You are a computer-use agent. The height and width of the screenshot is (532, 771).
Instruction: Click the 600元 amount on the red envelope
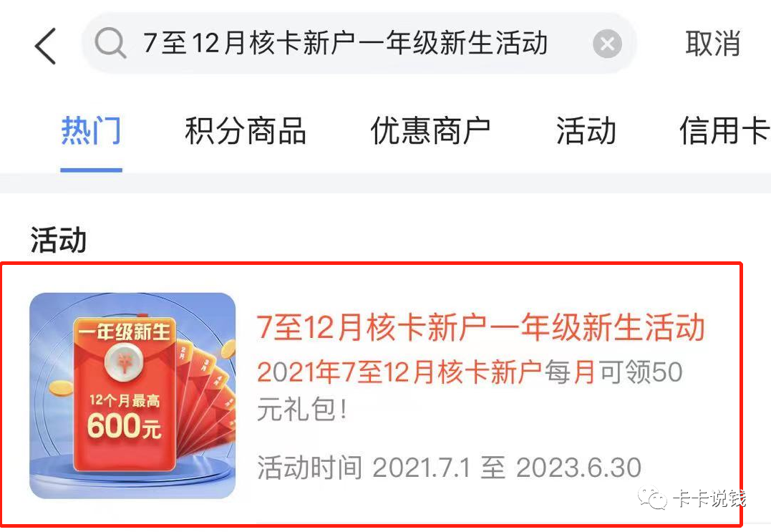point(124,426)
